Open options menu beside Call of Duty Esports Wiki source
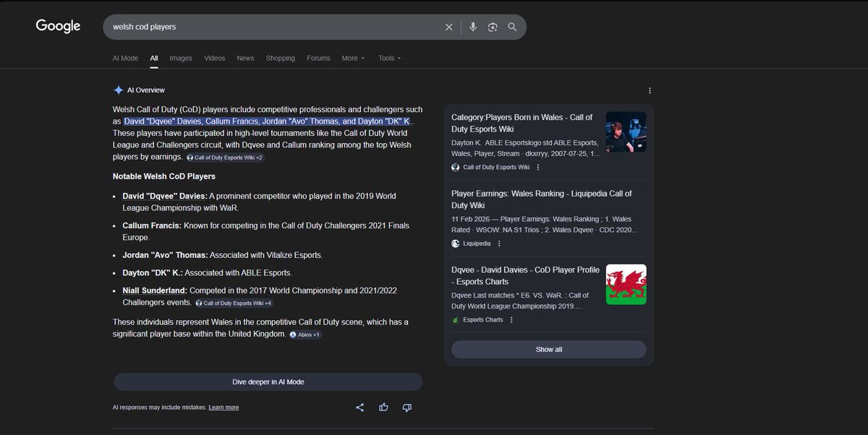Screen dimensions: 868x435 pos(537,167)
